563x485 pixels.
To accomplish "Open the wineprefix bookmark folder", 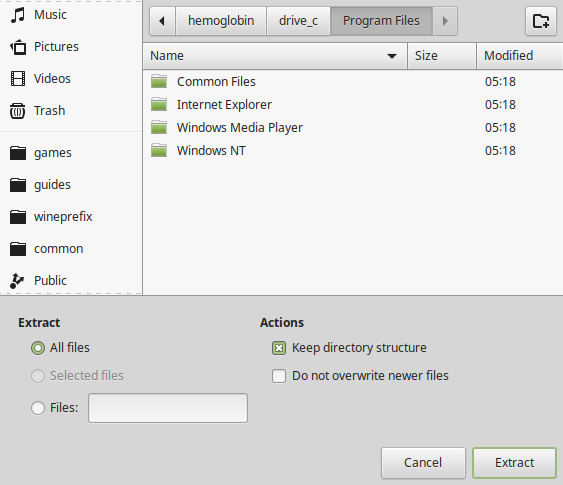I will [x=71, y=217].
